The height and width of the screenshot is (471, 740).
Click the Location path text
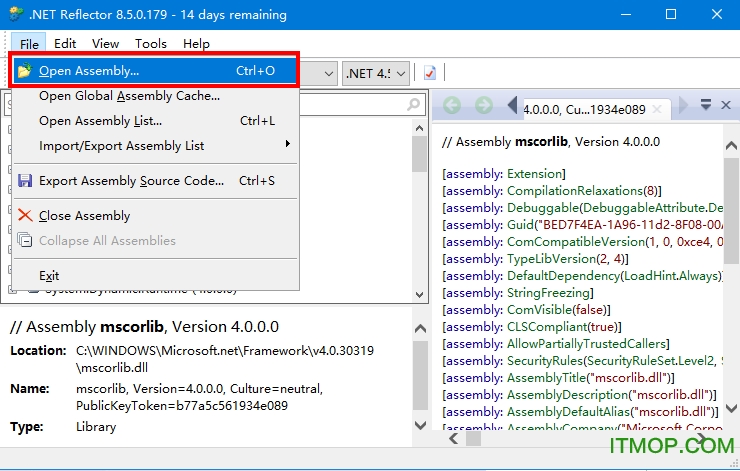[x=225, y=359]
